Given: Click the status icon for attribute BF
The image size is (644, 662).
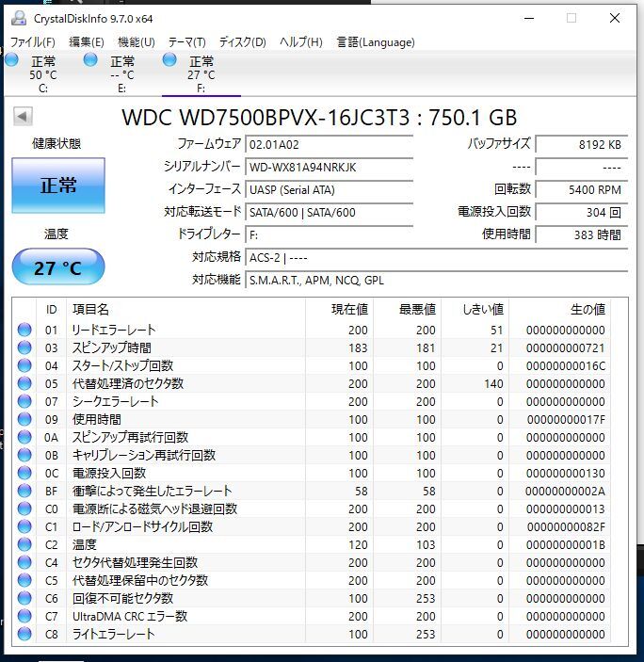Looking at the screenshot, I should [24, 491].
